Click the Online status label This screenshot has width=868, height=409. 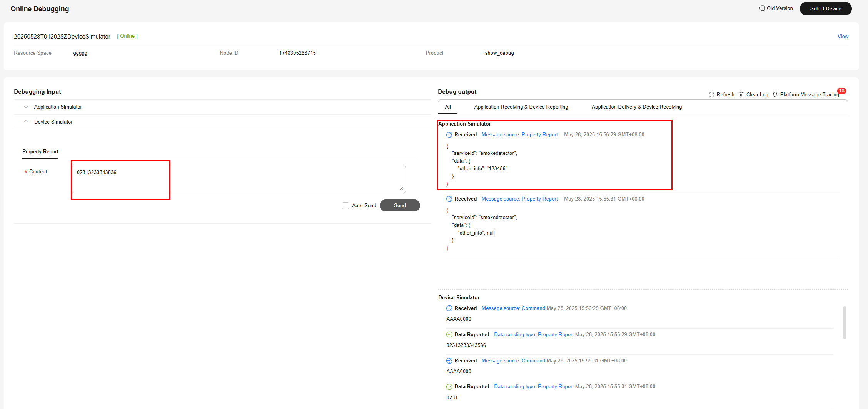127,36
